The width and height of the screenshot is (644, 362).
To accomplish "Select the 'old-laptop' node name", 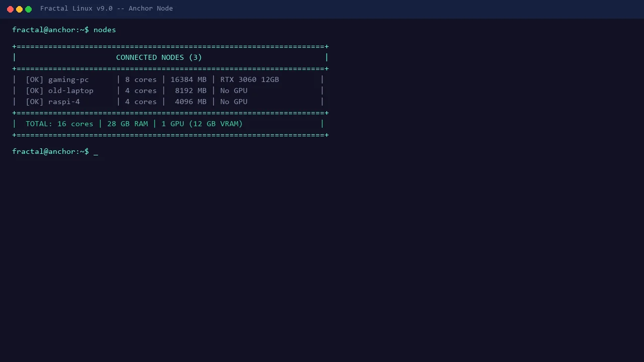I will tap(71, 90).
